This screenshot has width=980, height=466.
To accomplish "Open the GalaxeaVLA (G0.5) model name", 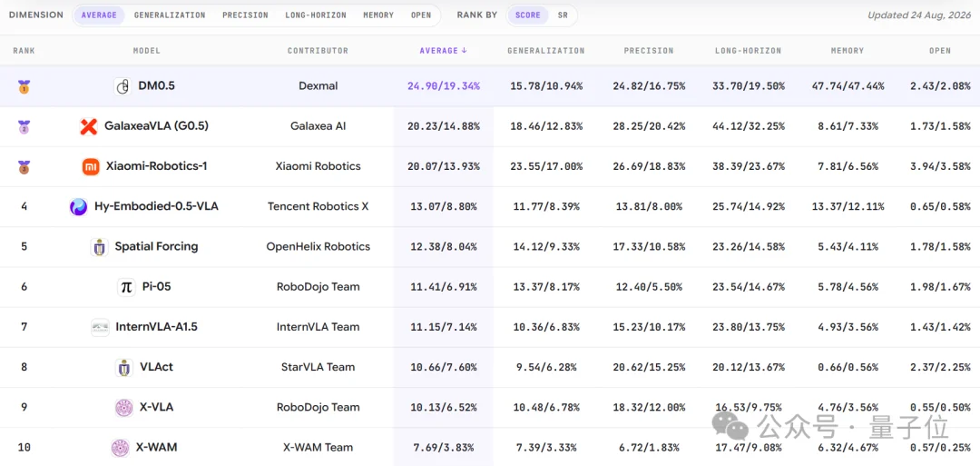I will point(157,126).
